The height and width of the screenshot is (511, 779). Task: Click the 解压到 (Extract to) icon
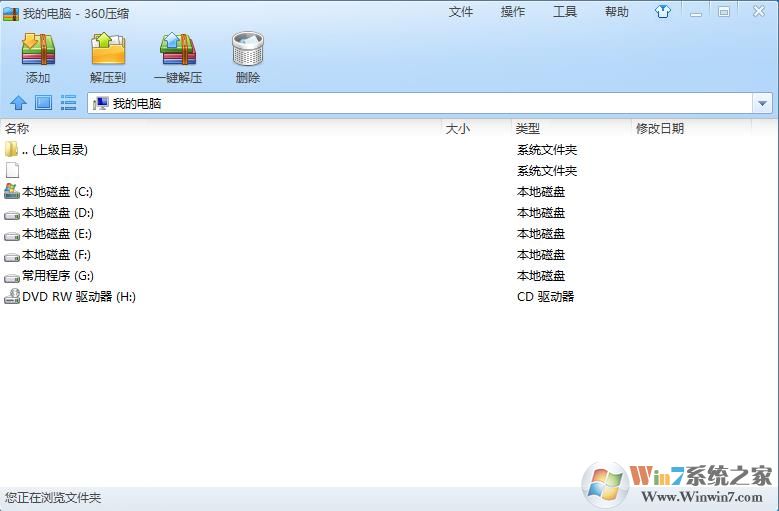(x=108, y=49)
